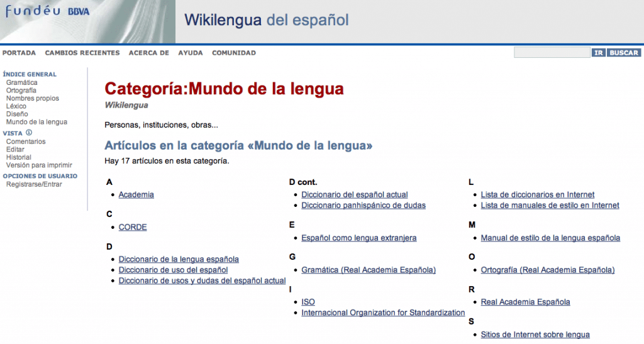Open the ISO article link
The height and width of the screenshot is (344, 644).
308,302
